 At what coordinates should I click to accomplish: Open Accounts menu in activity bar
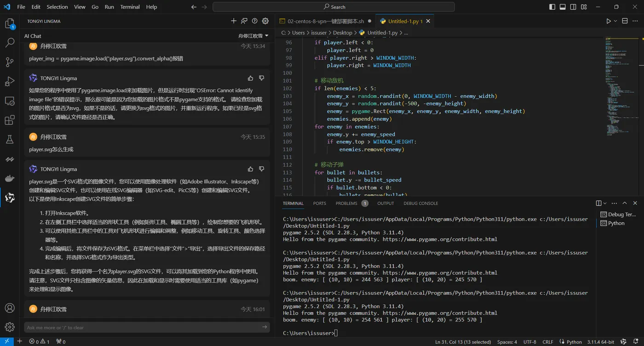(10, 308)
